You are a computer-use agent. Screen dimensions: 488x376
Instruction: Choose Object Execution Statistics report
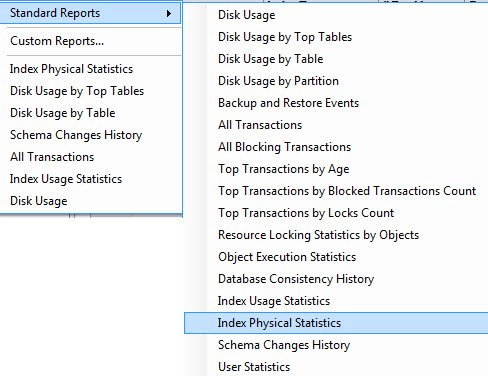287,257
